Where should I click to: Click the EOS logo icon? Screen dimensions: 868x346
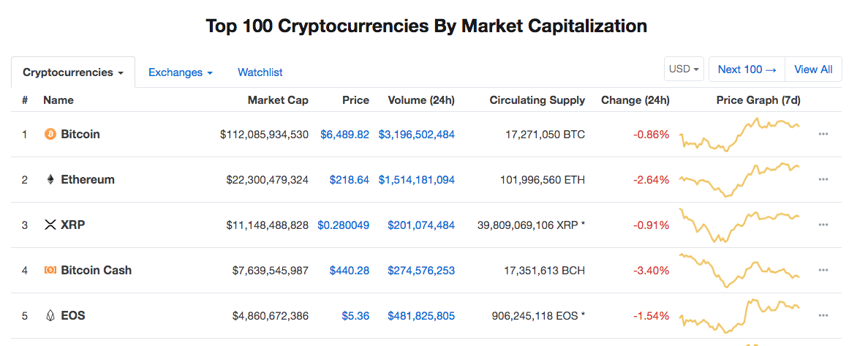pyautogui.click(x=50, y=315)
